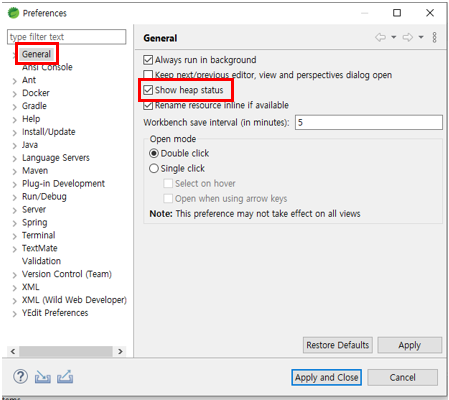The image size is (449, 400).
Task: Focus the type filter text field
Action: point(67,37)
